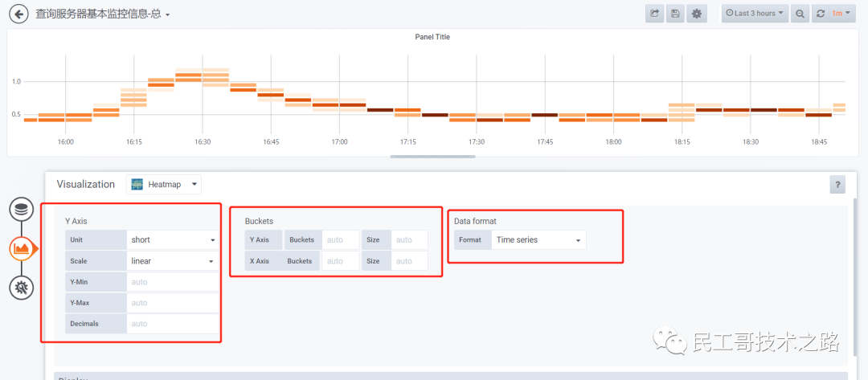Click the refresh dashboard icon
The height and width of the screenshot is (380, 868).
[821, 14]
